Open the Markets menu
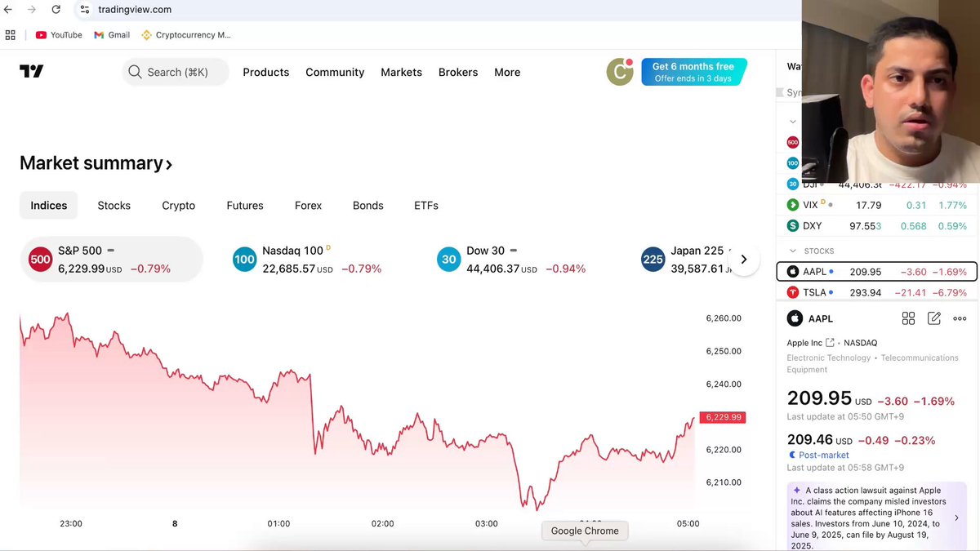 click(x=401, y=72)
